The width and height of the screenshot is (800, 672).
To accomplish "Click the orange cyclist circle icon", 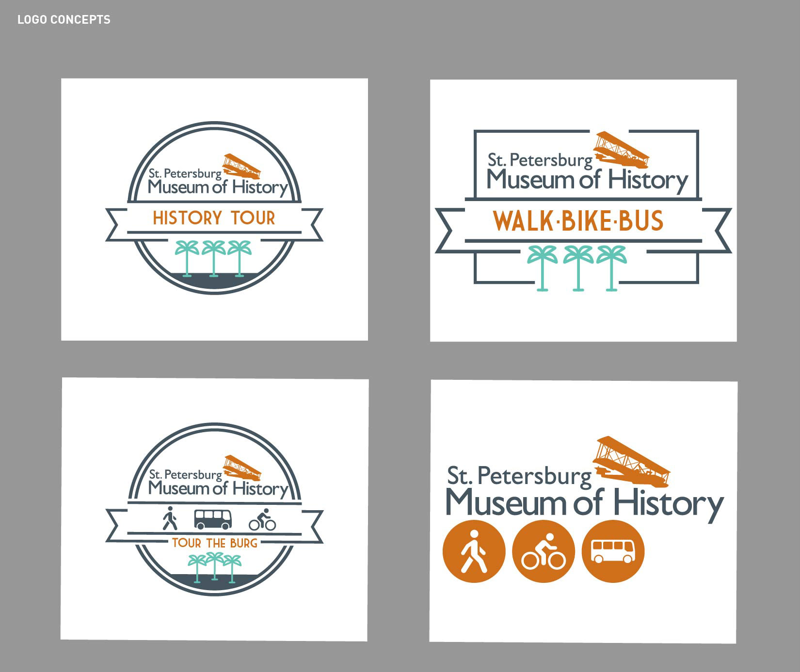I will 544,551.
